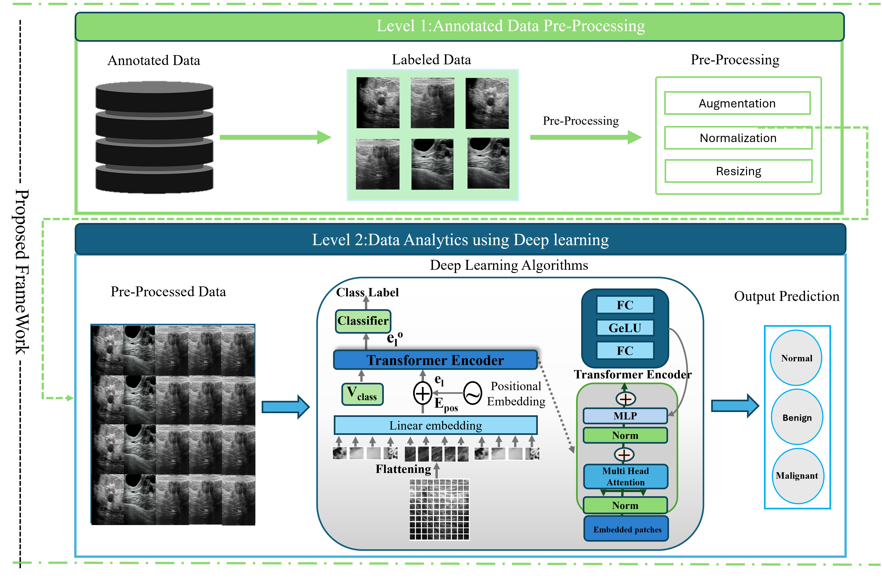Click the bottom-right labeled ultrasound image
This screenshot has height=588, width=882.
pos(488,163)
